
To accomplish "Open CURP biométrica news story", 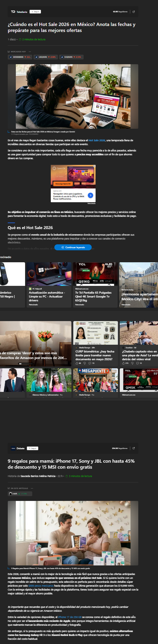I will point(95,344).
